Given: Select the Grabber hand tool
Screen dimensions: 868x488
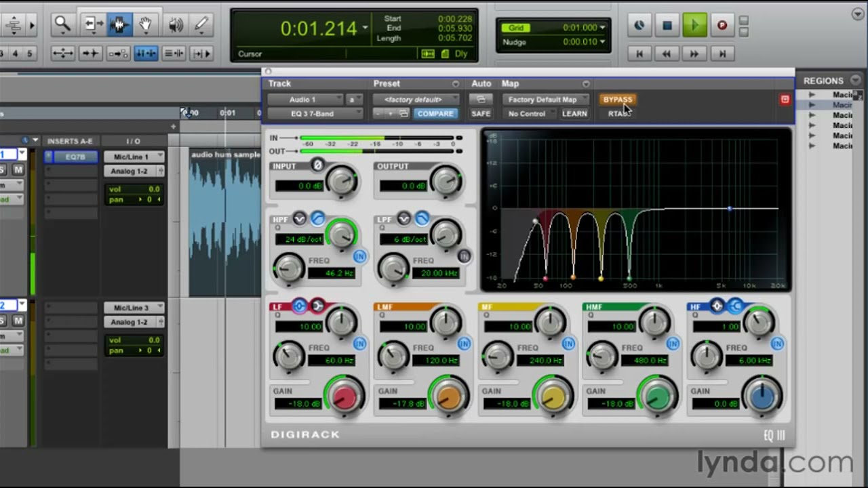Looking at the screenshot, I should click(145, 26).
